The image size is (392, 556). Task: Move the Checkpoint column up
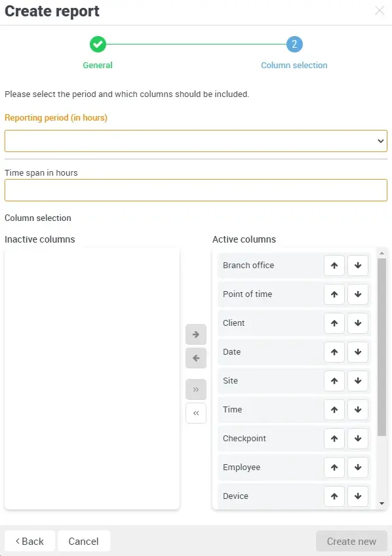[334, 439]
